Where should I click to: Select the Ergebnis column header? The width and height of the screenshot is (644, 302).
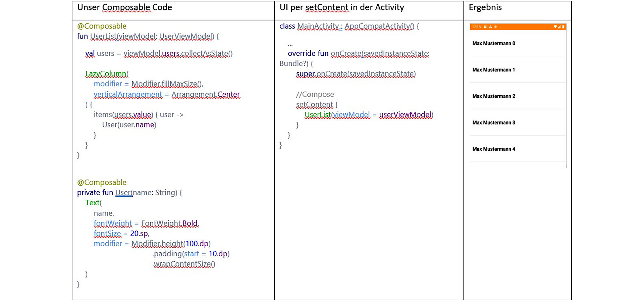click(485, 7)
